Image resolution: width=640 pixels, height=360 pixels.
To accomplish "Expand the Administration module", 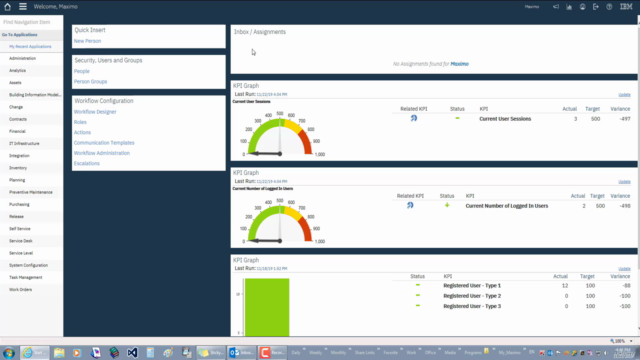I will click(x=22, y=58).
